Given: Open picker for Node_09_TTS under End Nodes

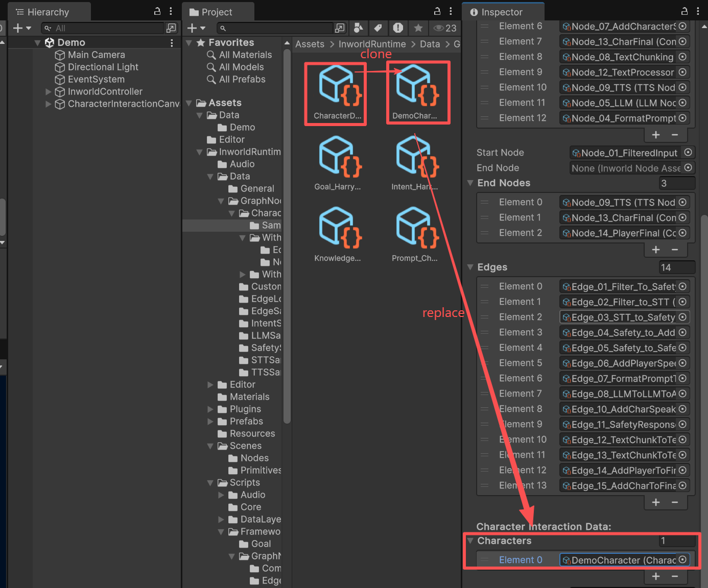Looking at the screenshot, I should [682, 203].
